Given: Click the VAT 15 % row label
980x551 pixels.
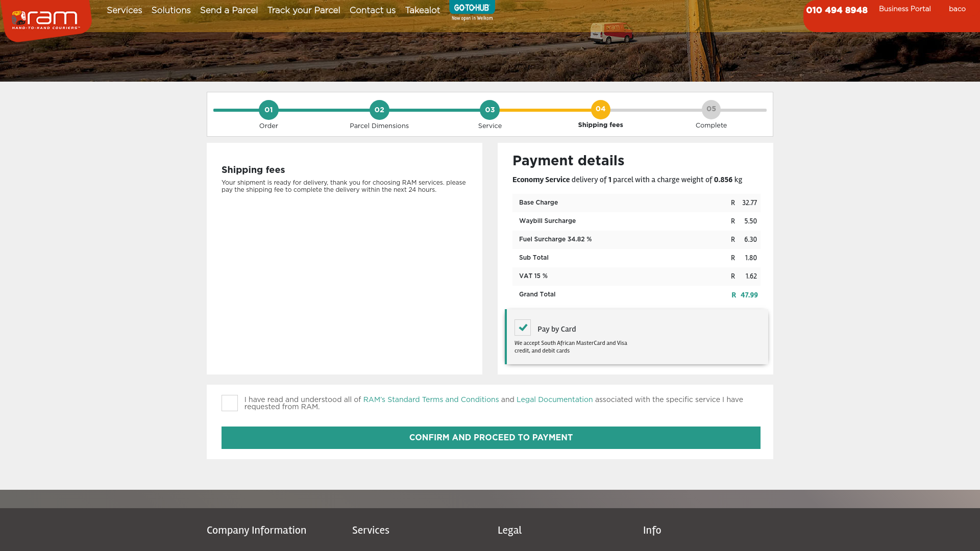Looking at the screenshot, I should [533, 276].
